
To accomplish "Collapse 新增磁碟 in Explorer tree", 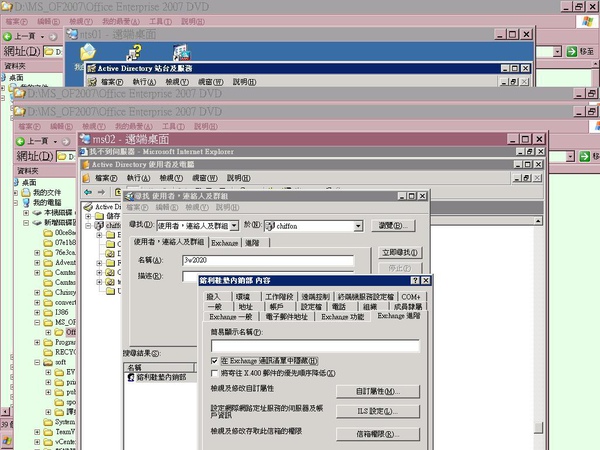I will click(x=26, y=223).
